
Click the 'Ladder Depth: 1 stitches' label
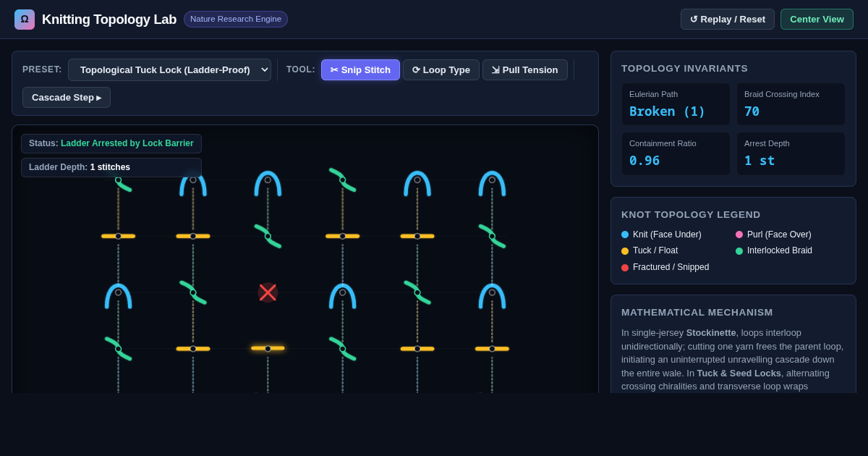point(80,167)
